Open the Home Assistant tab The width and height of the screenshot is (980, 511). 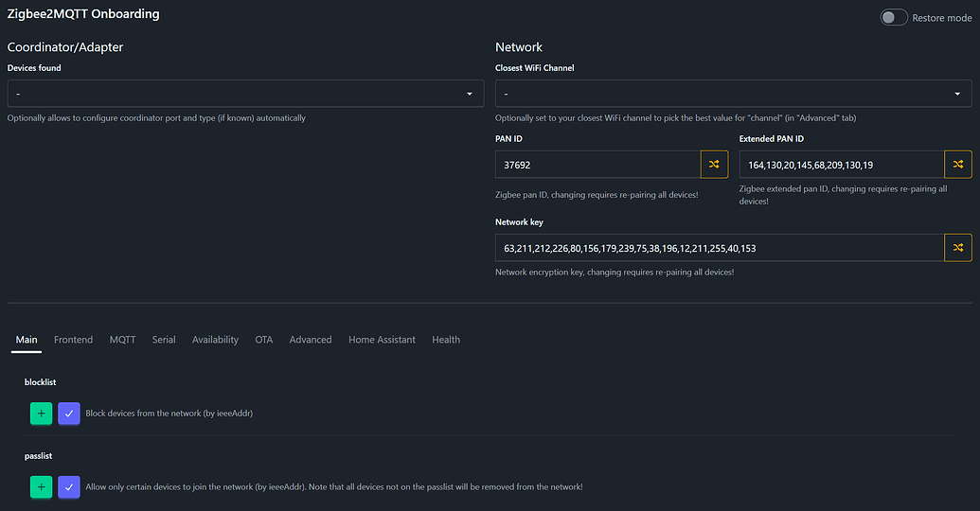(382, 340)
